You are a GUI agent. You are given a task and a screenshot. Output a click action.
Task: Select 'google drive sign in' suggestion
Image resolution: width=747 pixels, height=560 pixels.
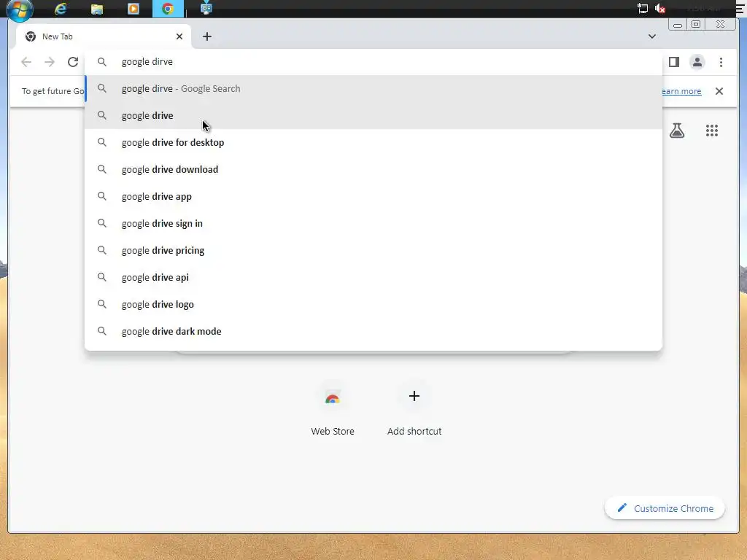(x=373, y=223)
